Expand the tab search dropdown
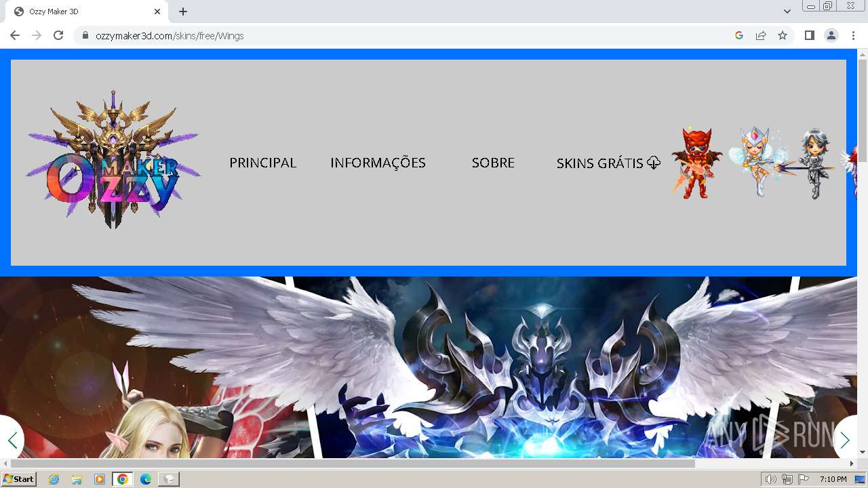868x488 pixels. [x=787, y=12]
